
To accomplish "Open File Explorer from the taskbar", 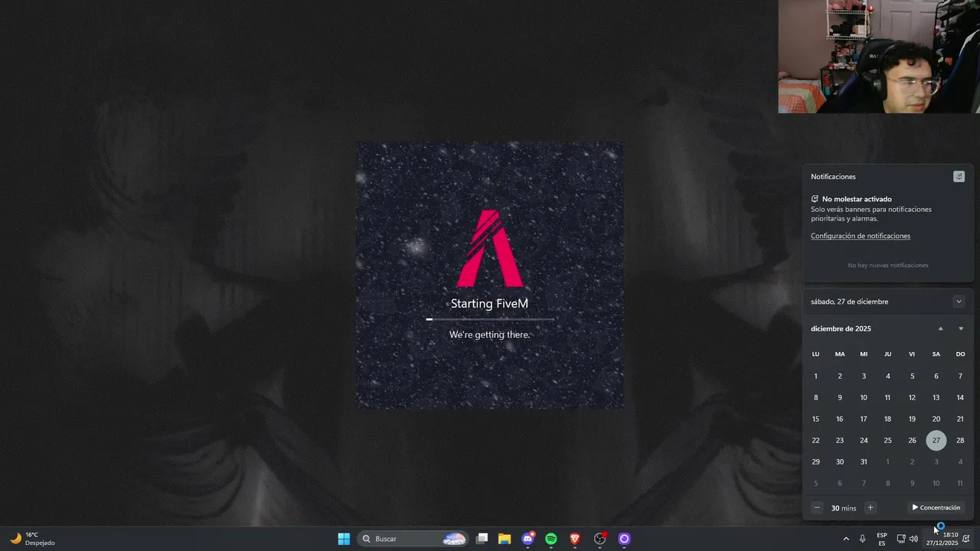I will coord(505,539).
